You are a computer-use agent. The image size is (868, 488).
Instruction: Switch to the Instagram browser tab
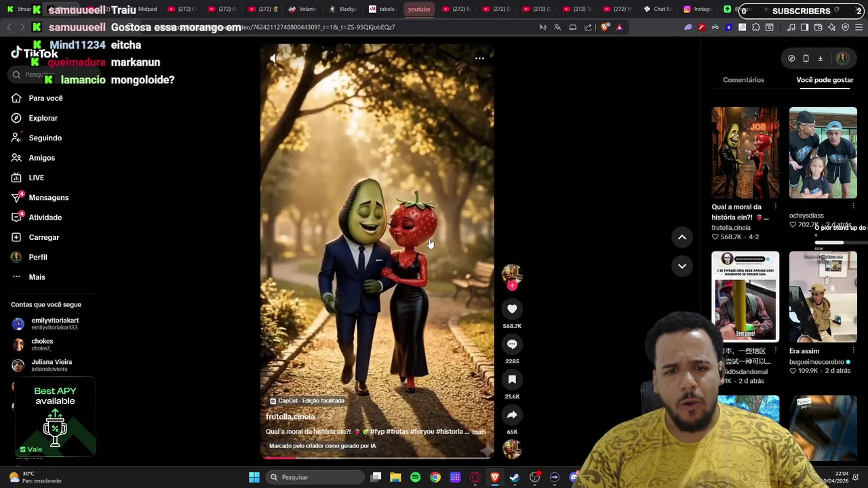[x=697, y=9]
